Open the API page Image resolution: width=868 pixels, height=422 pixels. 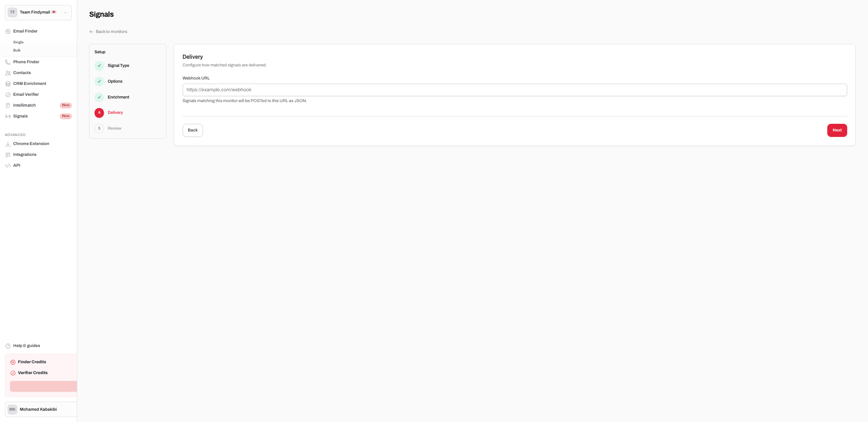point(17,165)
